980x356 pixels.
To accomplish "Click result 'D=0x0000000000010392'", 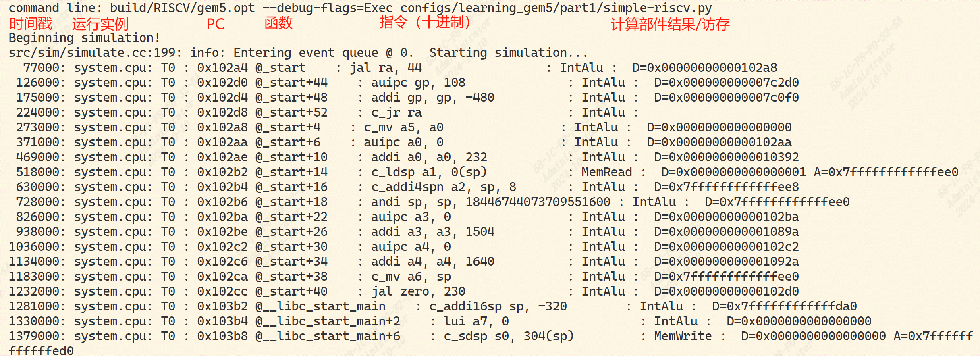I will pos(726,157).
